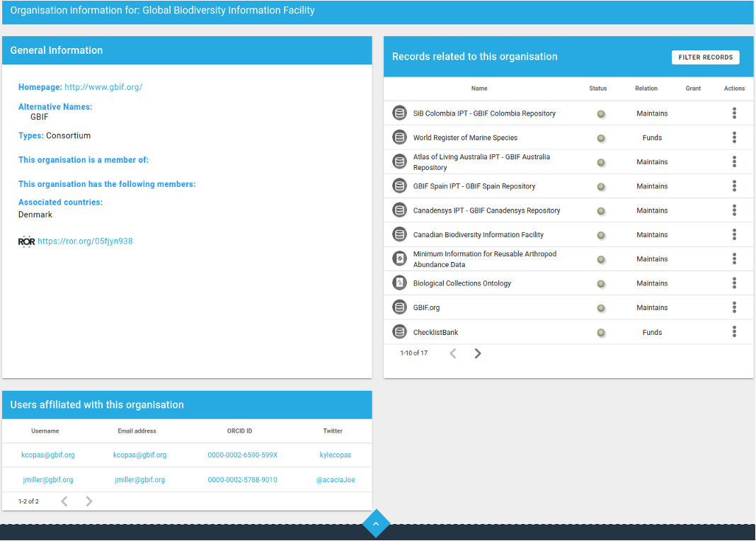Click the database icon beside ChecklistBank
Image resolution: width=756 pixels, height=541 pixels.
click(x=399, y=332)
